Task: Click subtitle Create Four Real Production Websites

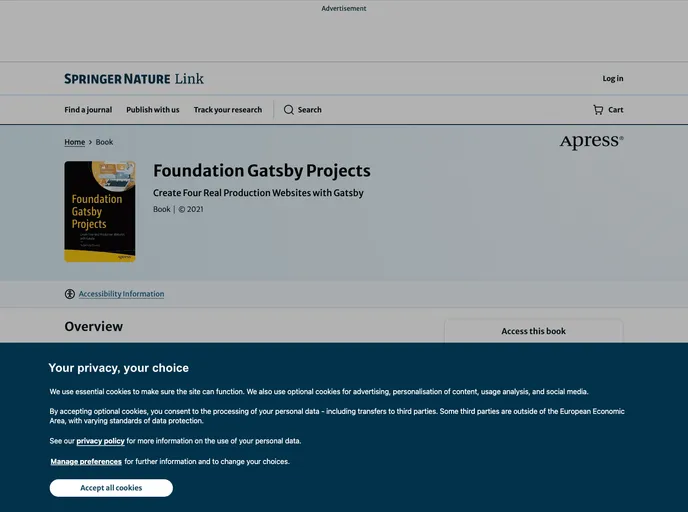Action: [258, 193]
